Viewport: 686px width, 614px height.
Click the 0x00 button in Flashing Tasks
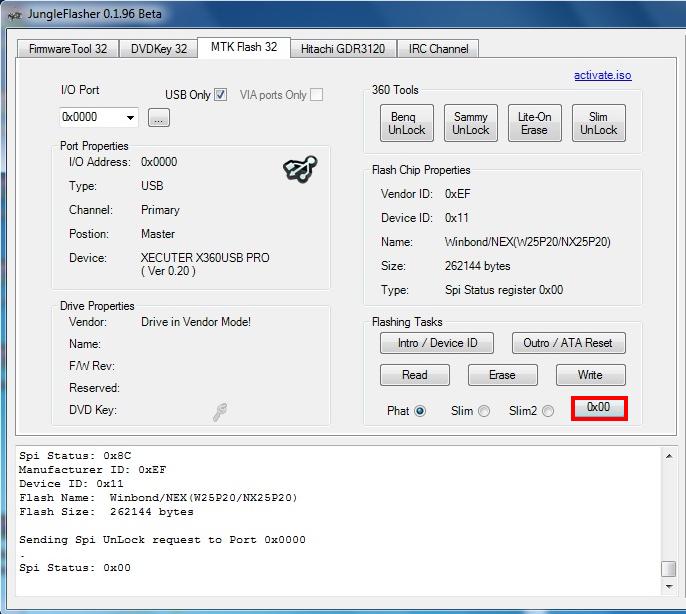[599, 408]
